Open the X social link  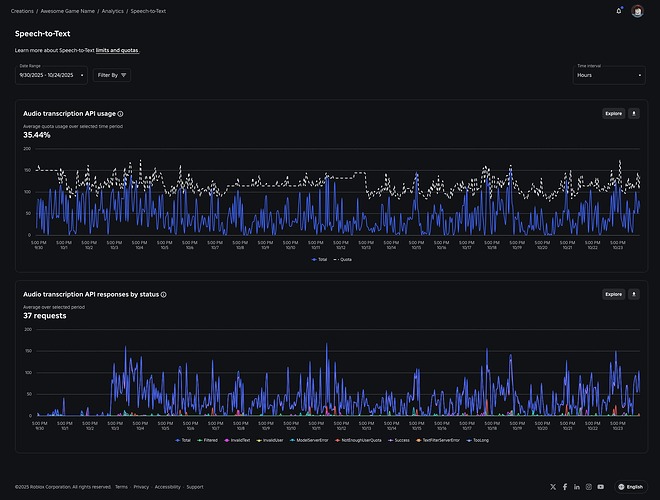pyautogui.click(x=553, y=487)
